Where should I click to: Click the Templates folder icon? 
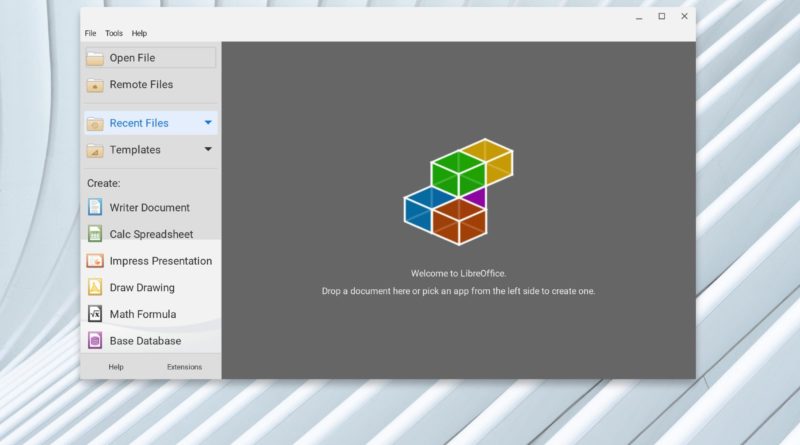pyautogui.click(x=95, y=150)
